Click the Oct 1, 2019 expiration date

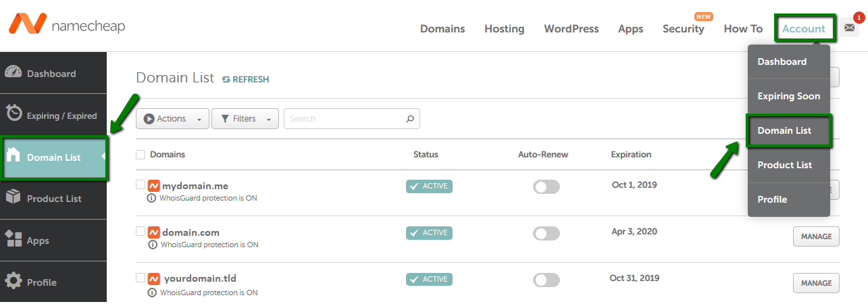[x=634, y=184]
